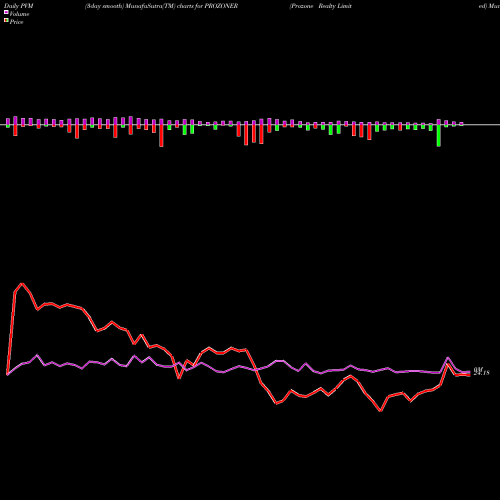
Task: Click the peak of the red price line
Action: (x=22, y=284)
